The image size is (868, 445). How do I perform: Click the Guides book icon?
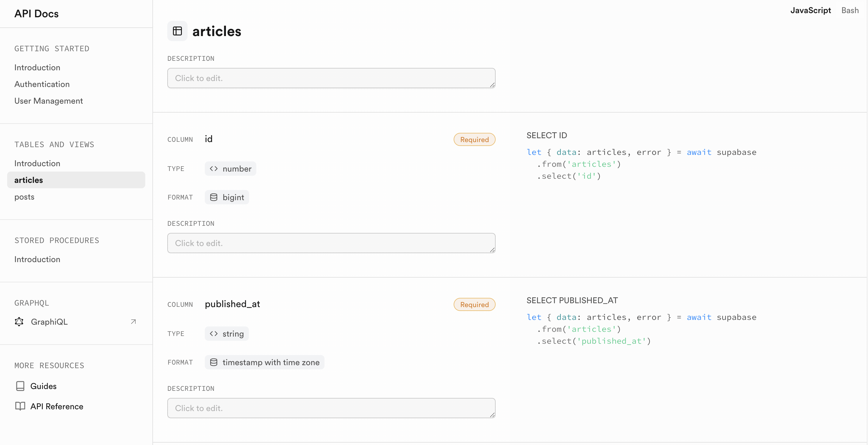(20, 386)
